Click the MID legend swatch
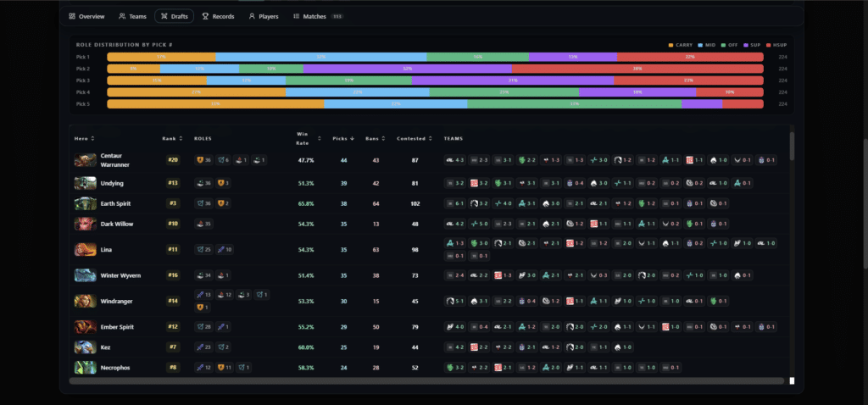Image resolution: width=868 pixels, height=405 pixels. point(700,45)
